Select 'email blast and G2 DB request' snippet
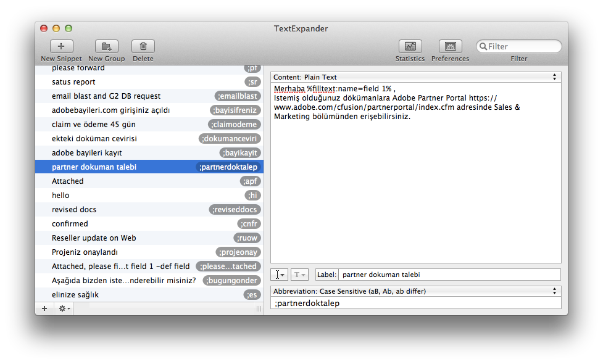This screenshot has height=364, width=603. point(149,96)
